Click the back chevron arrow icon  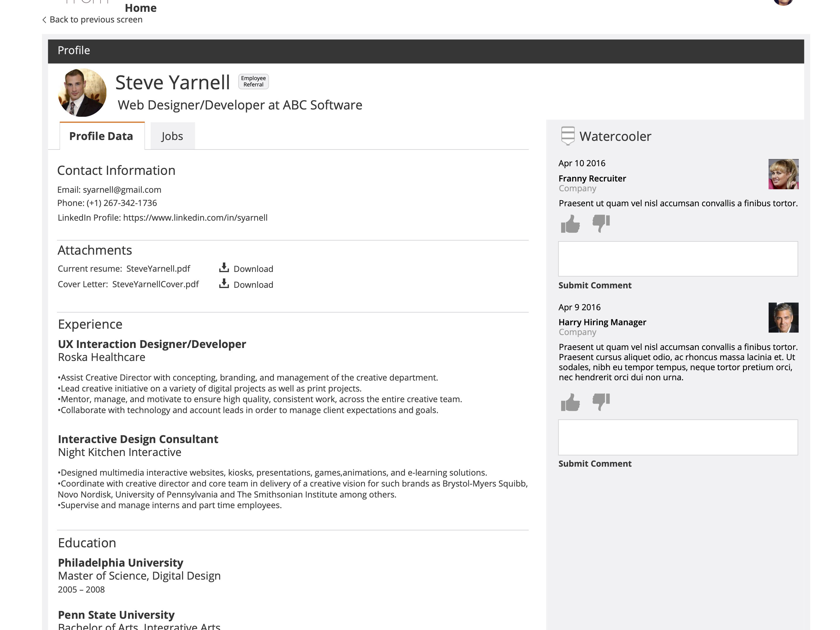pyautogui.click(x=44, y=20)
